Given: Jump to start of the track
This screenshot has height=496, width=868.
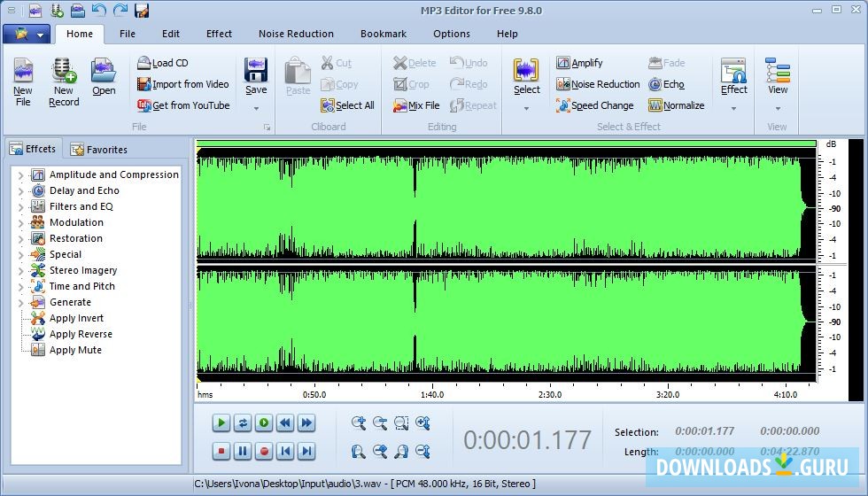Looking at the screenshot, I should pyautogui.click(x=285, y=451).
